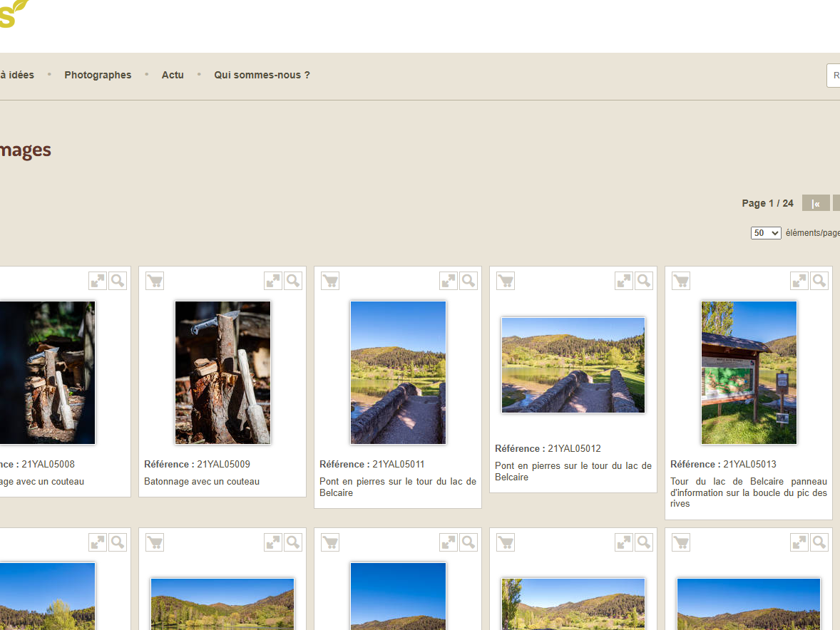The width and height of the screenshot is (840, 630).
Task: Click magnifier icon on card below 21YAL05009
Action: [293, 542]
